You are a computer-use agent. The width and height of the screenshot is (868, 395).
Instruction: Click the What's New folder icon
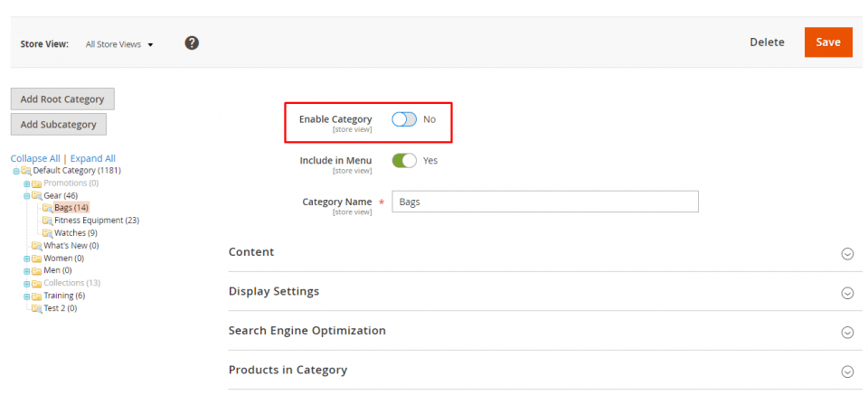36,246
